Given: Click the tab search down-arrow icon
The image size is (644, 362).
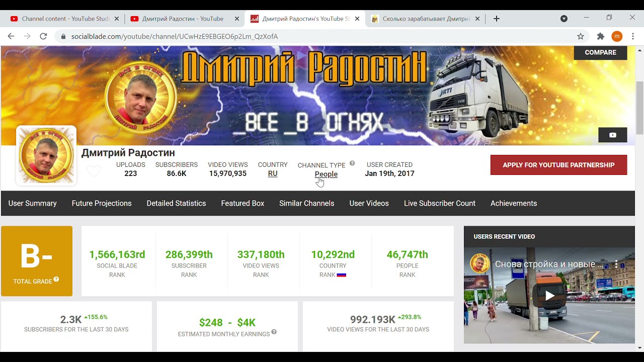Looking at the screenshot, I should [x=564, y=19].
